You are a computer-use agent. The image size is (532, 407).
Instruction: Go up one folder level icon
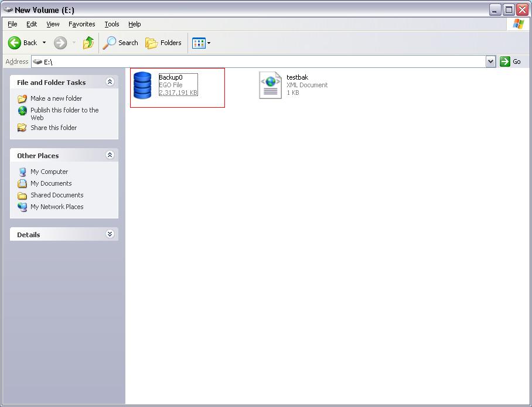[x=88, y=43]
